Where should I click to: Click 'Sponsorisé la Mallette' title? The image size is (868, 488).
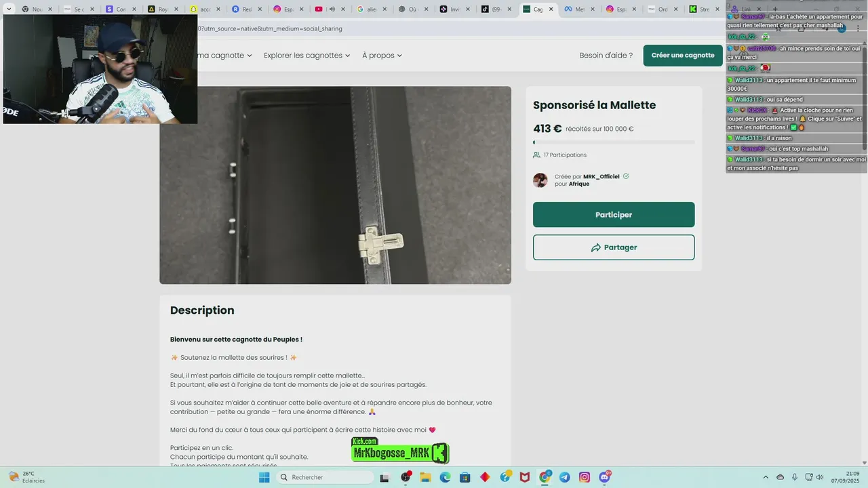coord(594,105)
